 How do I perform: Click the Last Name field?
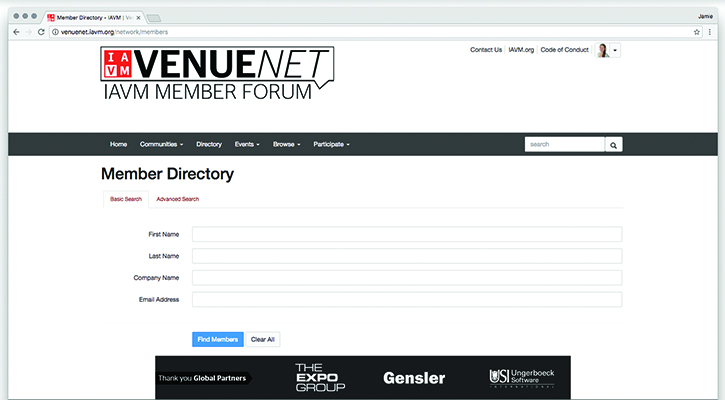coord(407,256)
